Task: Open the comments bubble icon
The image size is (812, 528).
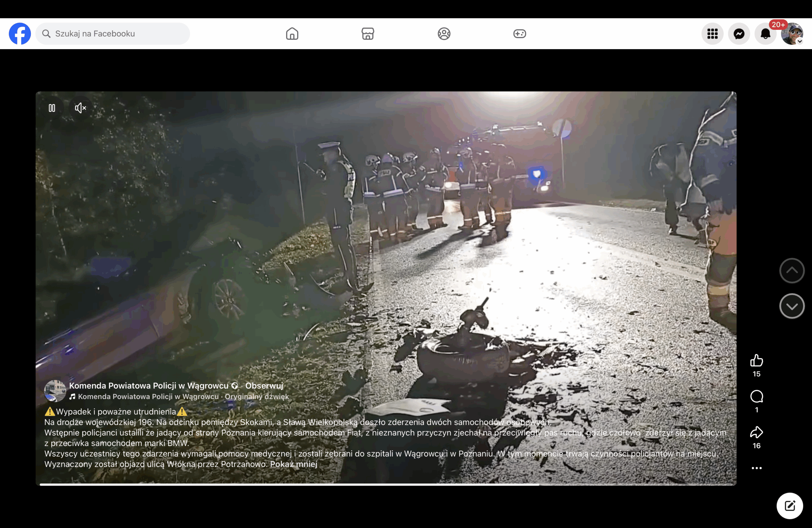Action: tap(756, 396)
